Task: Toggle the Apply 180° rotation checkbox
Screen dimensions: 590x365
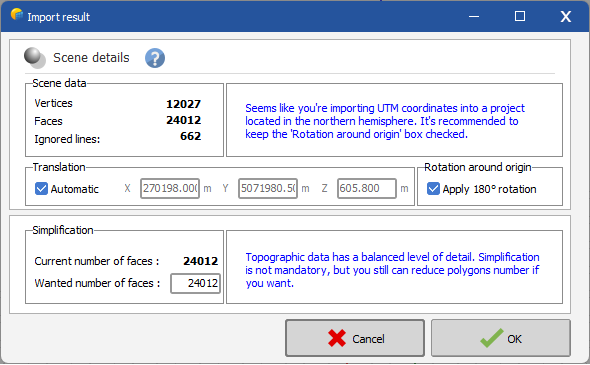Action: click(433, 189)
